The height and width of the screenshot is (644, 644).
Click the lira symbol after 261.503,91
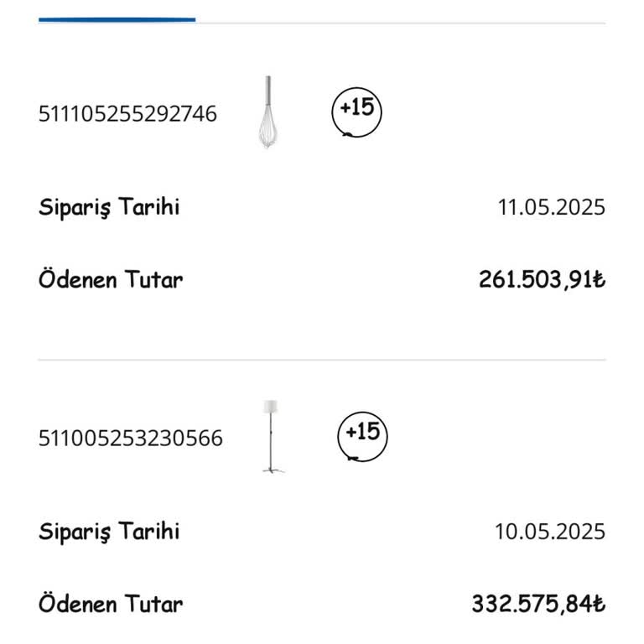point(598,279)
